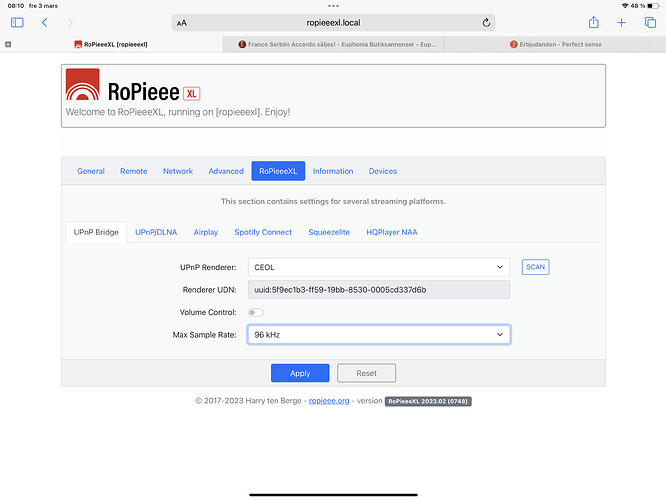Tap the battery indicator
Screen dimensions: 666x500
653,6
